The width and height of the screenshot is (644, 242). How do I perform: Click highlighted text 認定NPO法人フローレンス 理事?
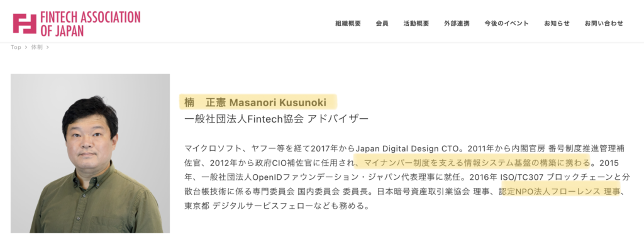coord(560,190)
